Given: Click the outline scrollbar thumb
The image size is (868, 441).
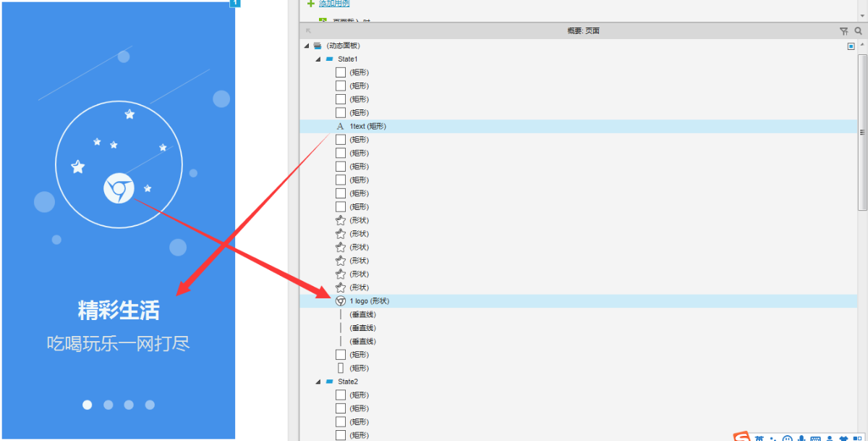Looking at the screenshot, I should tap(862, 132).
